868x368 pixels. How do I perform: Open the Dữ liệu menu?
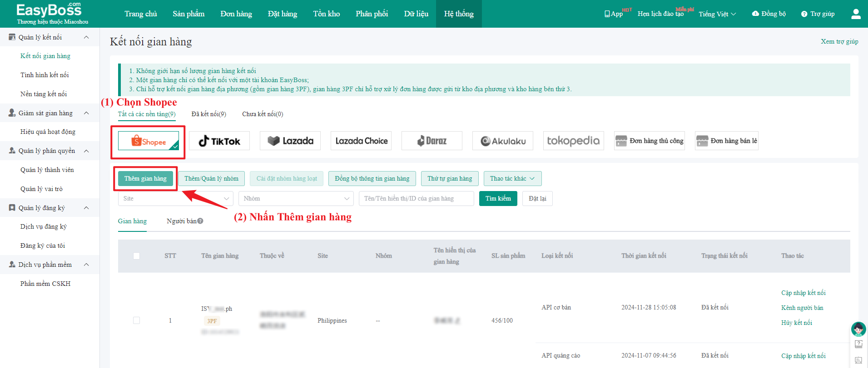416,14
